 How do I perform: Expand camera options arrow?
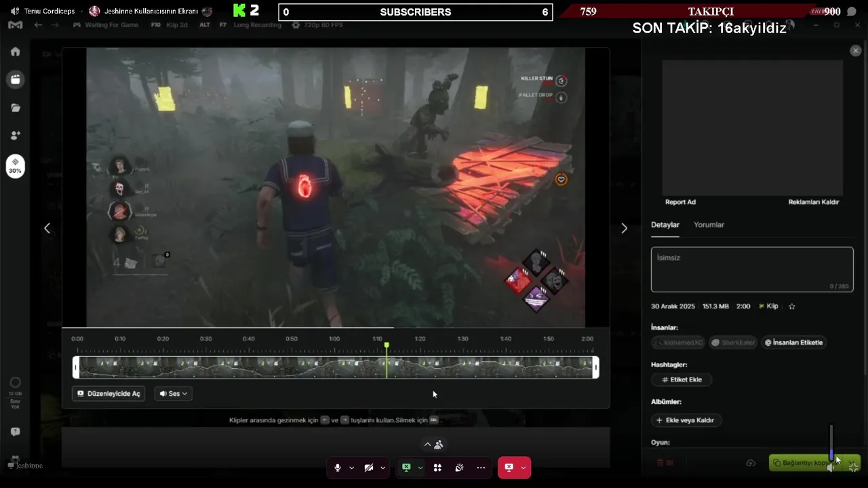(x=383, y=468)
